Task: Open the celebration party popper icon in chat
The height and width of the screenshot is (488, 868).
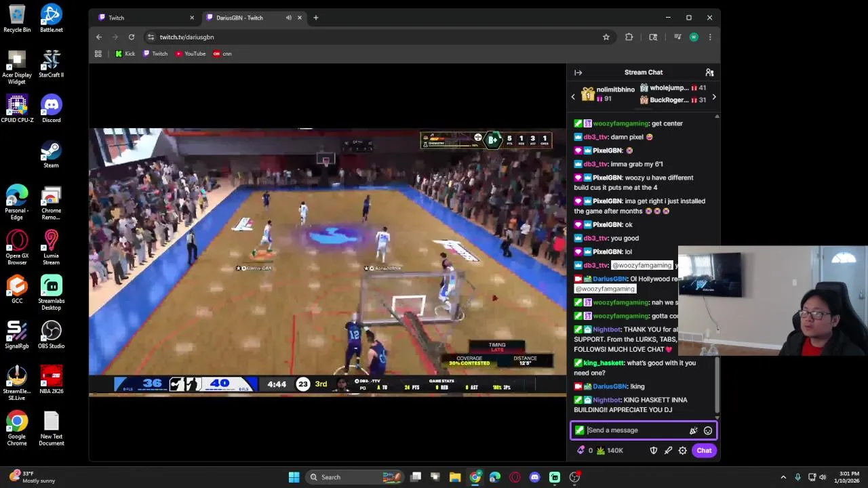Action: (x=693, y=430)
